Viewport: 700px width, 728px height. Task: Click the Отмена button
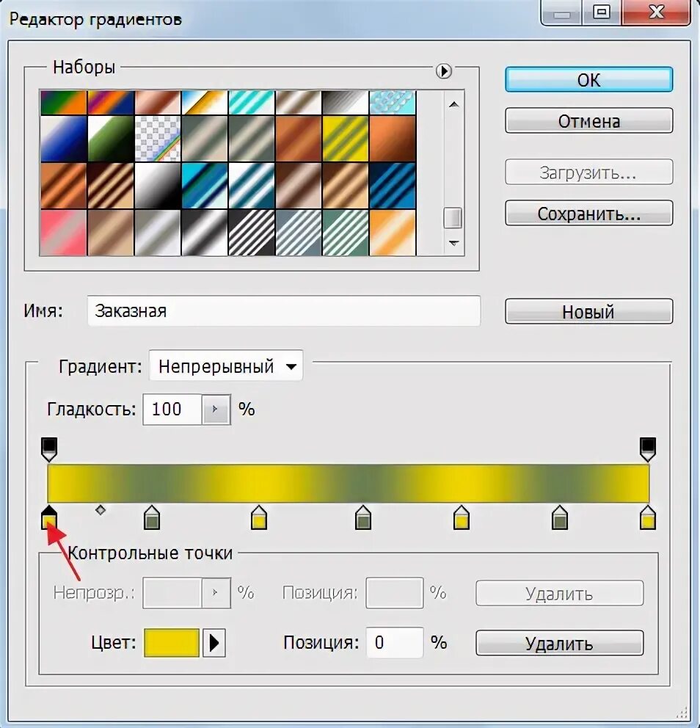tap(588, 120)
